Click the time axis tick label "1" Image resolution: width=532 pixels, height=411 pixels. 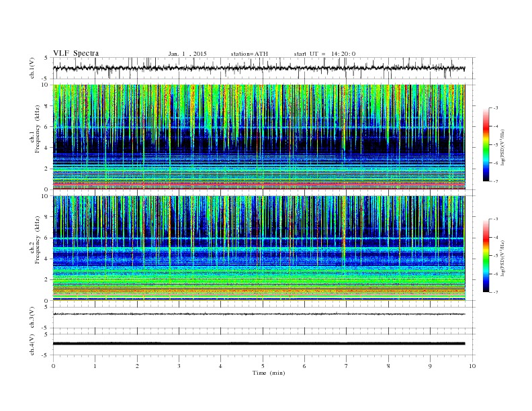pyautogui.click(x=95, y=366)
